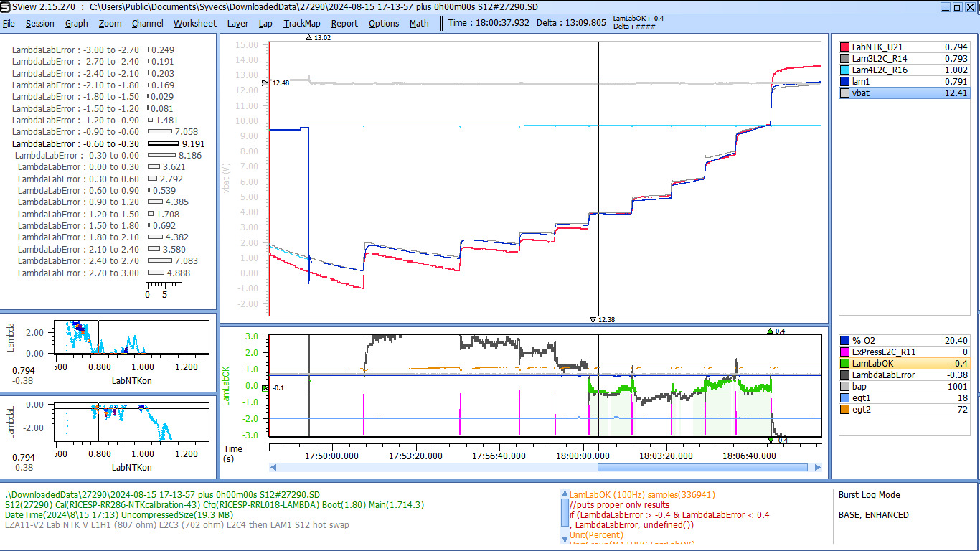Click the time axis horizontal scrollbar thumb

pos(702,467)
